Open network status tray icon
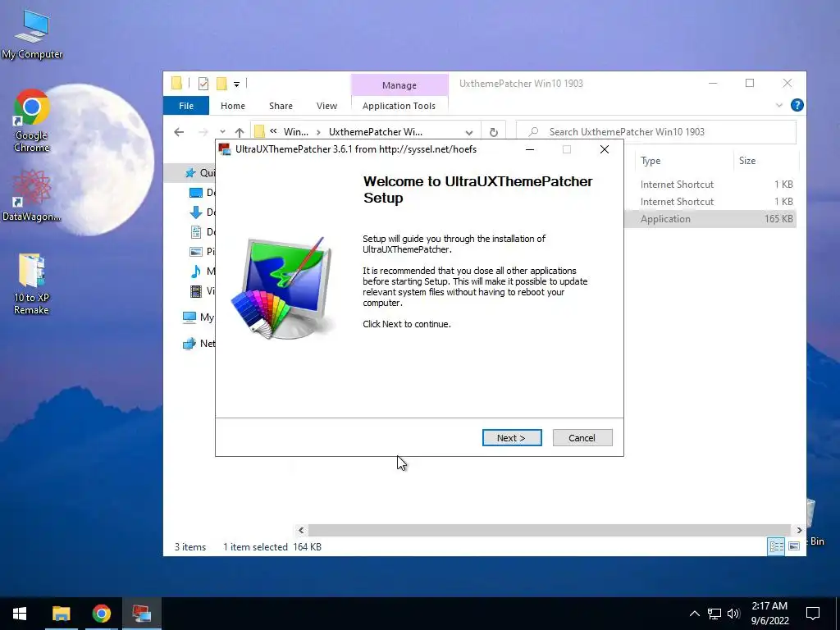This screenshot has width=840, height=630. click(x=714, y=614)
